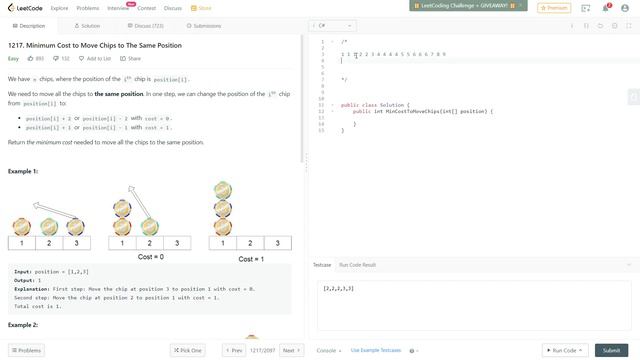Click Use Example Testcases link
640x360 pixels.
[x=376, y=350]
